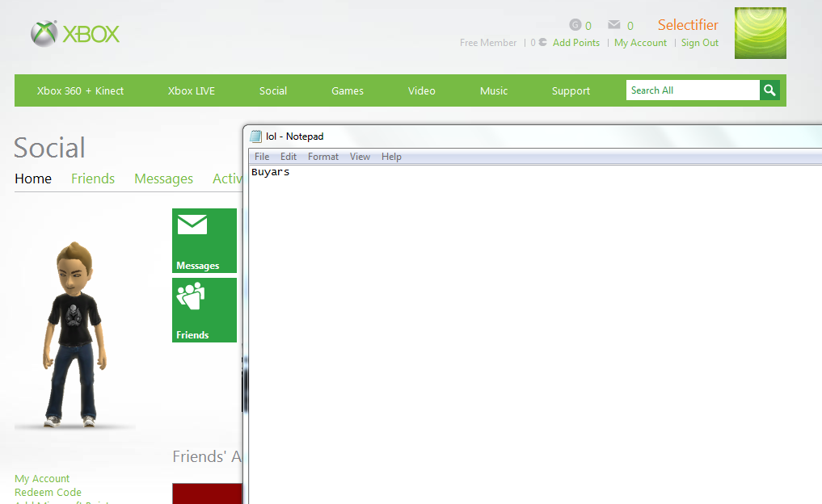Image resolution: width=822 pixels, height=504 pixels.
Task: Open Notepad Edit menu
Action: click(x=289, y=157)
